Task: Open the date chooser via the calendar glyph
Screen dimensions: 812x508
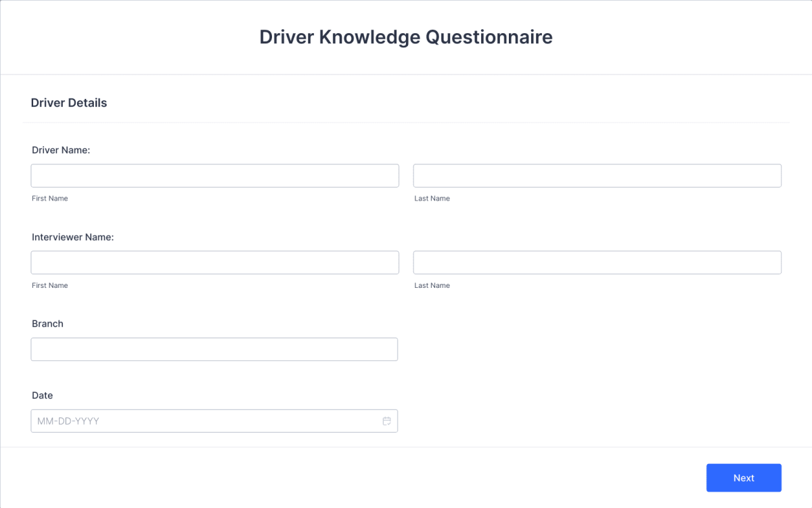Action: click(386, 421)
